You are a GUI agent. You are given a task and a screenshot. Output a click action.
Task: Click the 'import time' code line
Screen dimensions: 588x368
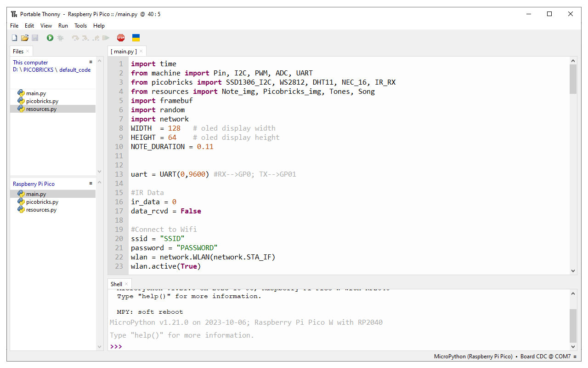point(153,64)
